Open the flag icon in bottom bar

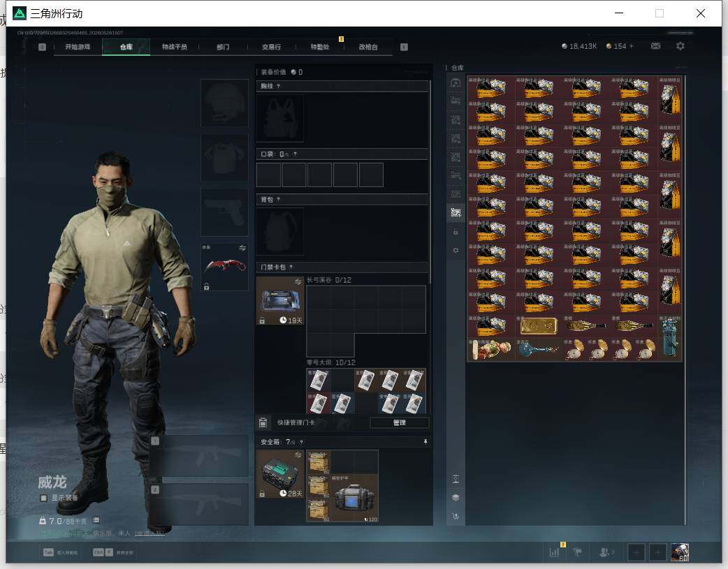pyautogui.click(x=578, y=552)
